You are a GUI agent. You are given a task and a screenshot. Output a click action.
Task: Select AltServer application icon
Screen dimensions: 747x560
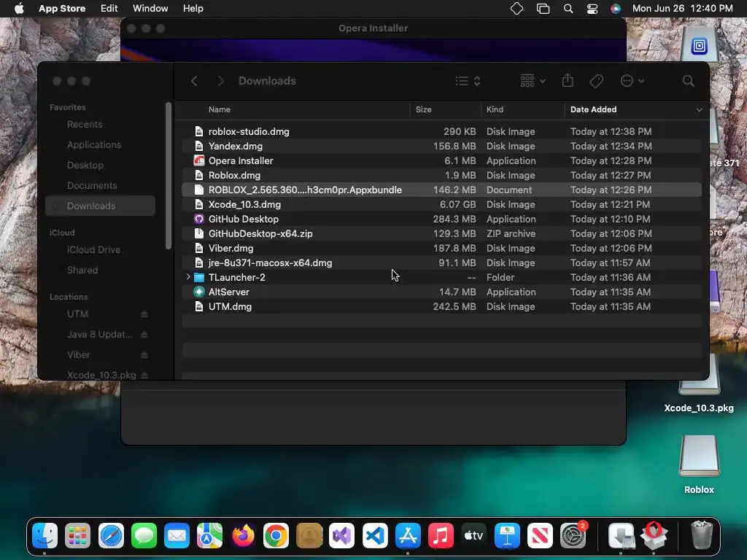click(x=199, y=292)
